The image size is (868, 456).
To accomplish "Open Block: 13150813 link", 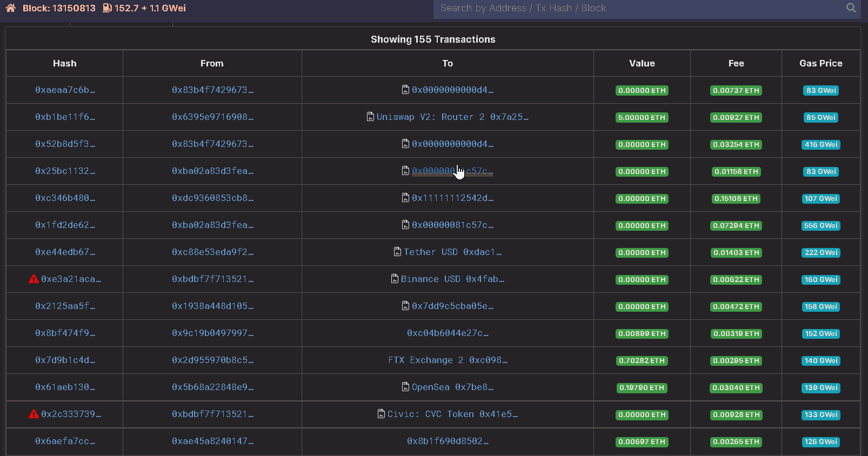I will point(59,8).
